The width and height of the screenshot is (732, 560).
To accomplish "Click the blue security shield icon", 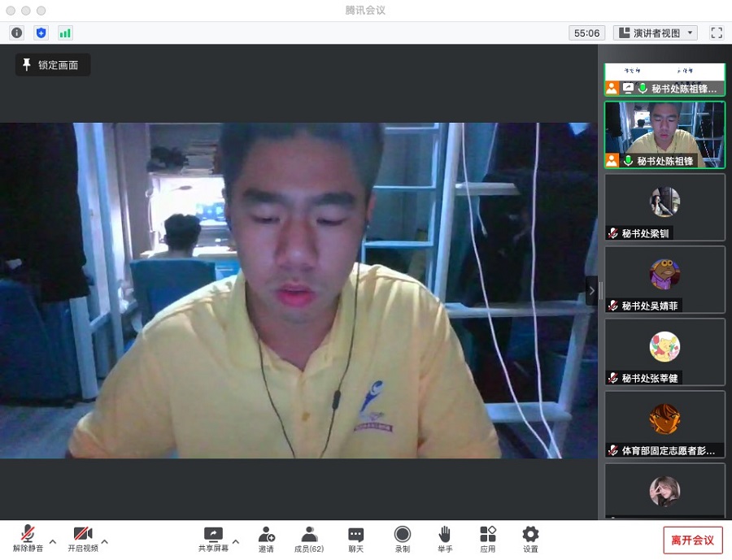I will pyautogui.click(x=41, y=33).
